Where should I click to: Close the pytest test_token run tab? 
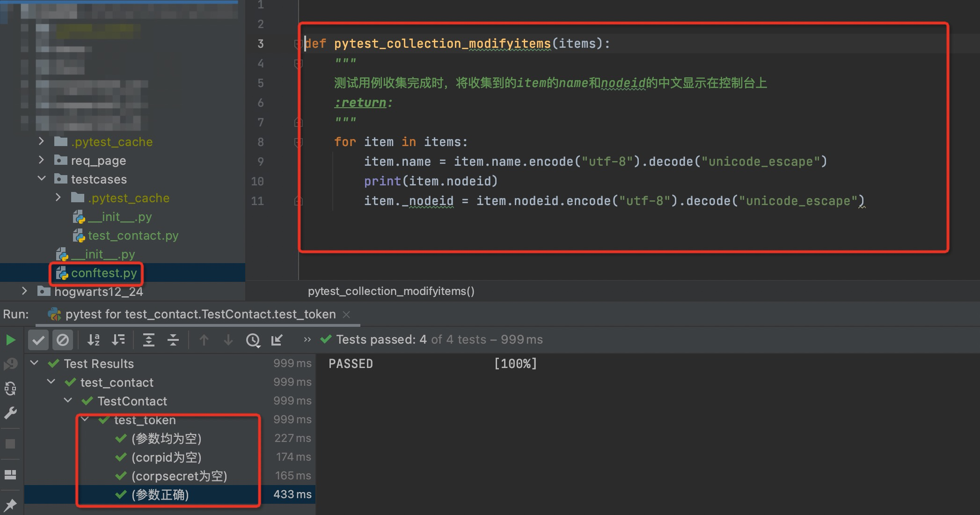coord(346,315)
